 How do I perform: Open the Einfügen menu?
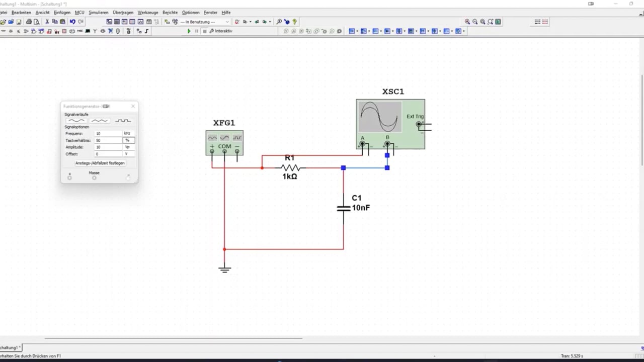point(62,12)
